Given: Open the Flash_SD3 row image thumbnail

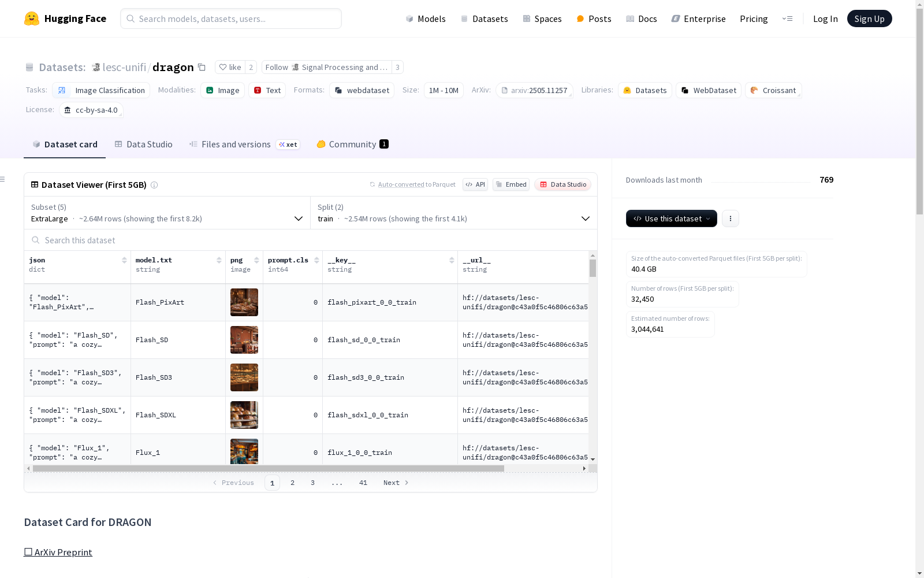Looking at the screenshot, I should (x=244, y=377).
